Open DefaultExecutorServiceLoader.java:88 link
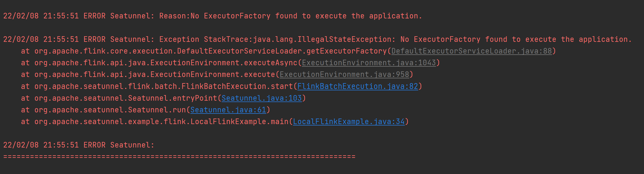Image resolution: width=644 pixels, height=174 pixels. [x=472, y=51]
